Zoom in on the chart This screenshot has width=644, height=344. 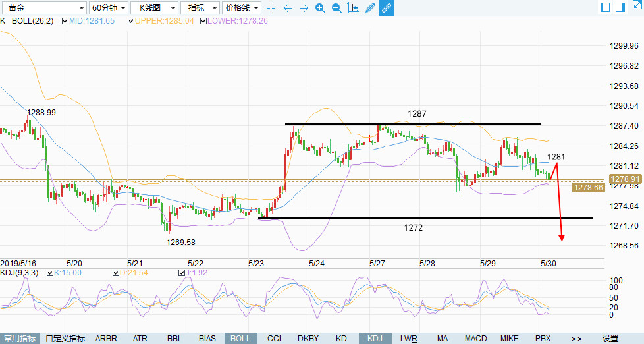tap(320, 8)
